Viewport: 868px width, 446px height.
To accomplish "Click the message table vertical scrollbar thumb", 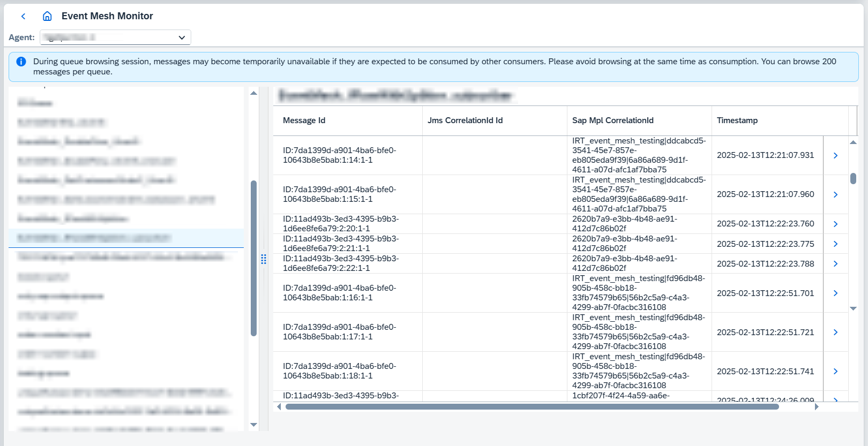I will click(x=853, y=178).
